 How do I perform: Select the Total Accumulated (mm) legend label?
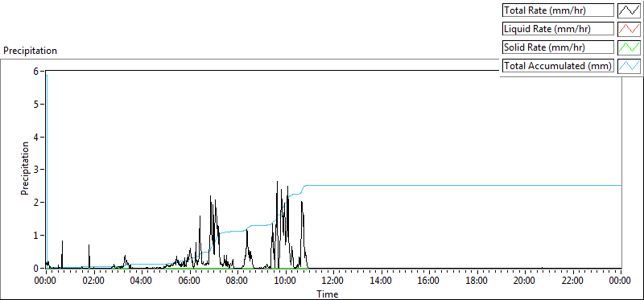(x=558, y=66)
